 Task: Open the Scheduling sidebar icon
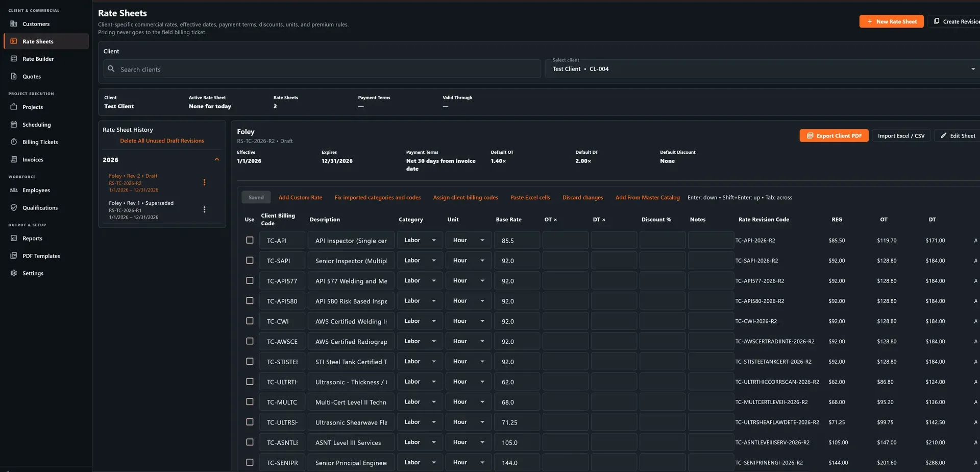pyautogui.click(x=14, y=125)
